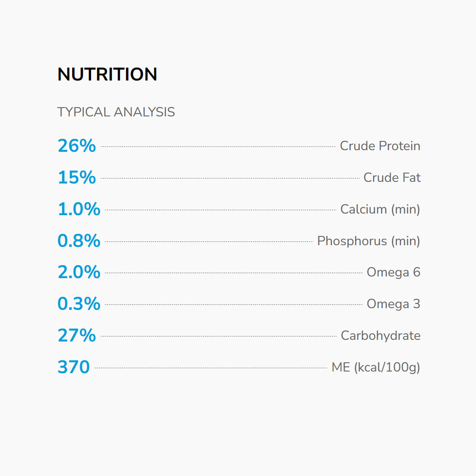Click the dotted line beside Omega 6

pos(234,273)
